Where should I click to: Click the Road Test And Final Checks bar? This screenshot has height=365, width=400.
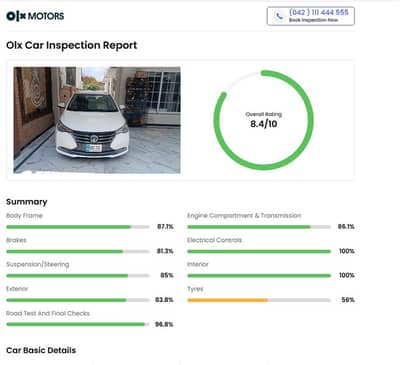(x=78, y=324)
